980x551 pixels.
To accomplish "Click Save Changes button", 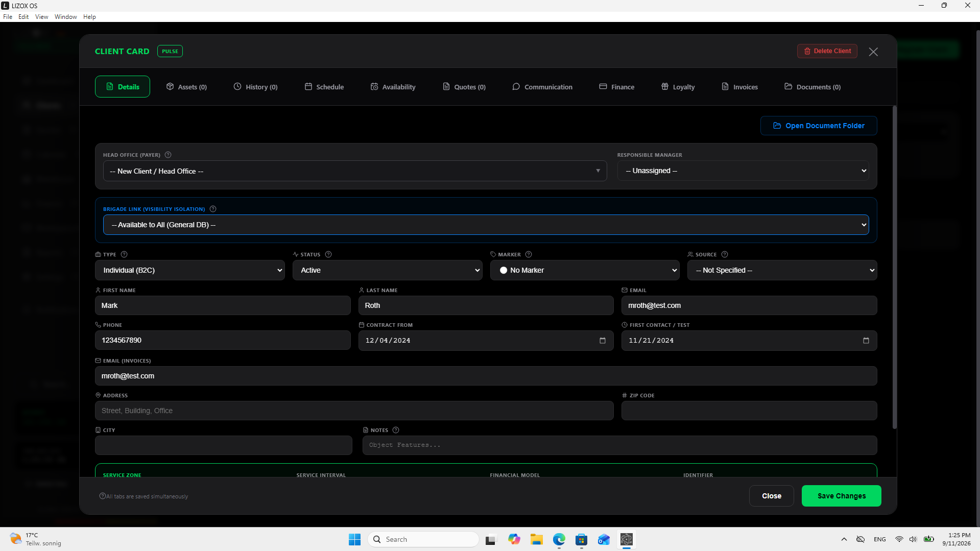I will click(842, 496).
